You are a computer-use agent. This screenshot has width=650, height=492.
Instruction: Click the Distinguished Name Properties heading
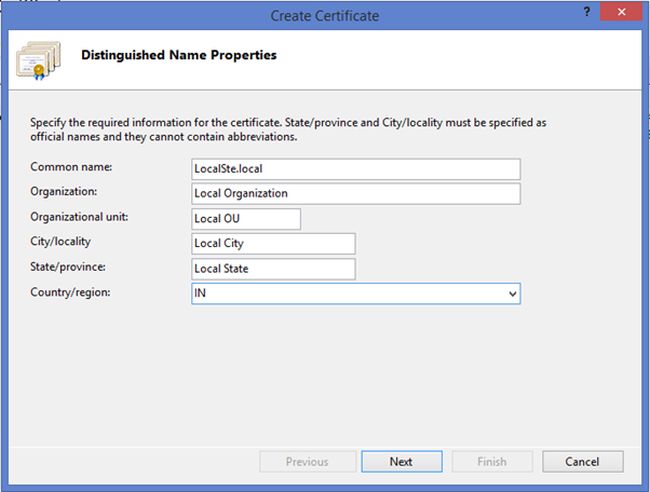point(178,56)
